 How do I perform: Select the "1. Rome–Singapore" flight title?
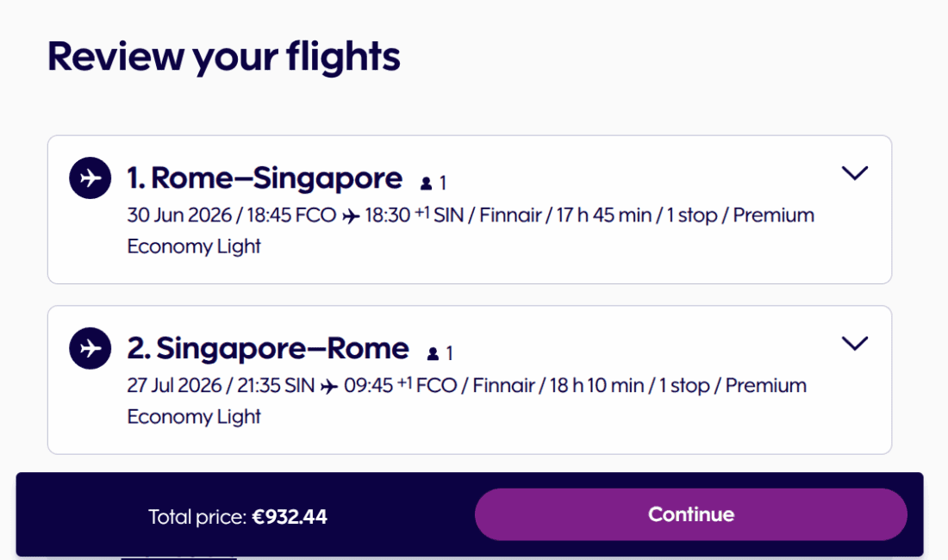coord(265,178)
